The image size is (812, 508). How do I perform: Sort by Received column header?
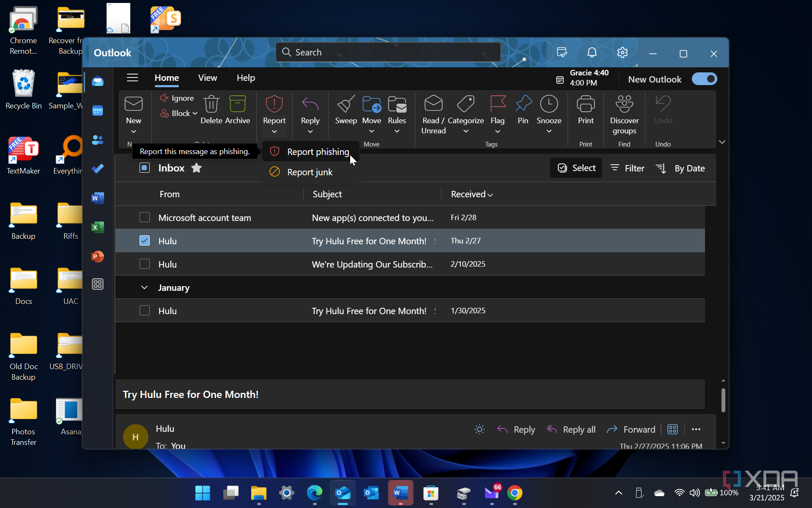[472, 194]
